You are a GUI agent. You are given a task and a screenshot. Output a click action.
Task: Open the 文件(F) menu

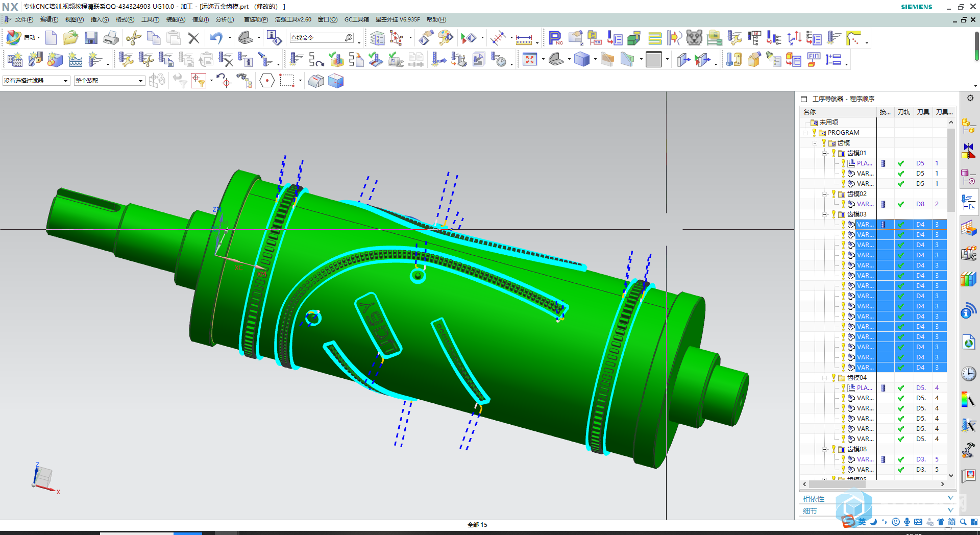click(x=24, y=19)
